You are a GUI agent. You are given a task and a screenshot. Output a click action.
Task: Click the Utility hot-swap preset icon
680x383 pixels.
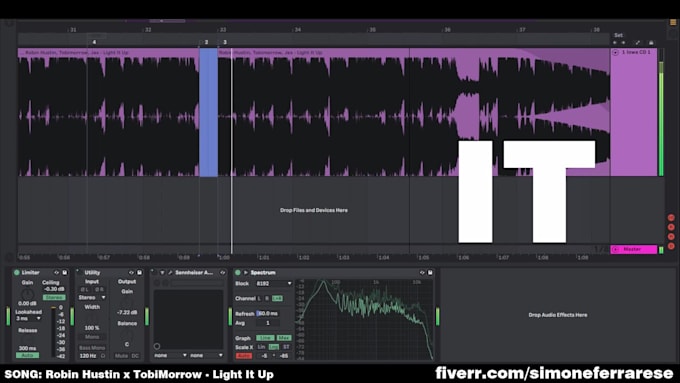coord(131,272)
